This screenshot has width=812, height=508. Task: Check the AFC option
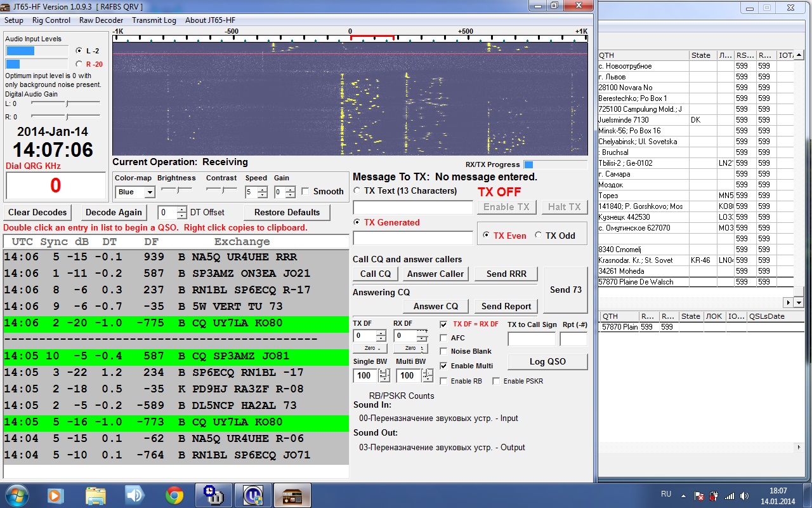click(x=443, y=338)
